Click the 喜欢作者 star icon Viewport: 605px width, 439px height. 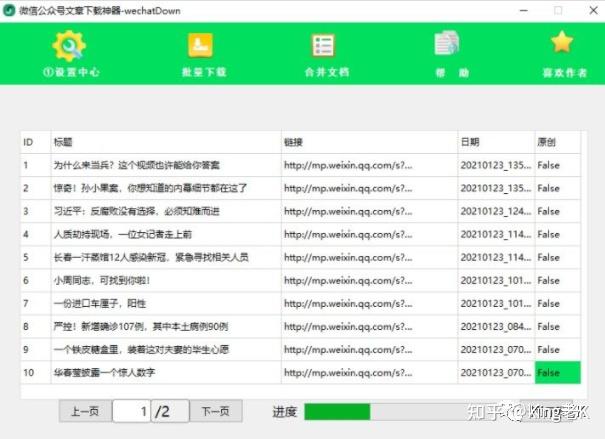point(562,45)
